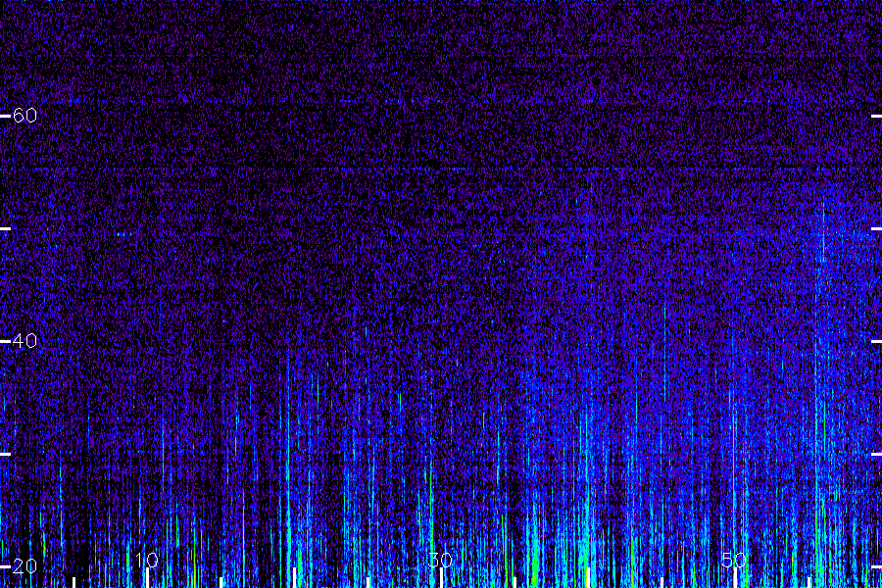
Task: Select left-axis tick mark between 40 and 20
Action: pos(5,454)
